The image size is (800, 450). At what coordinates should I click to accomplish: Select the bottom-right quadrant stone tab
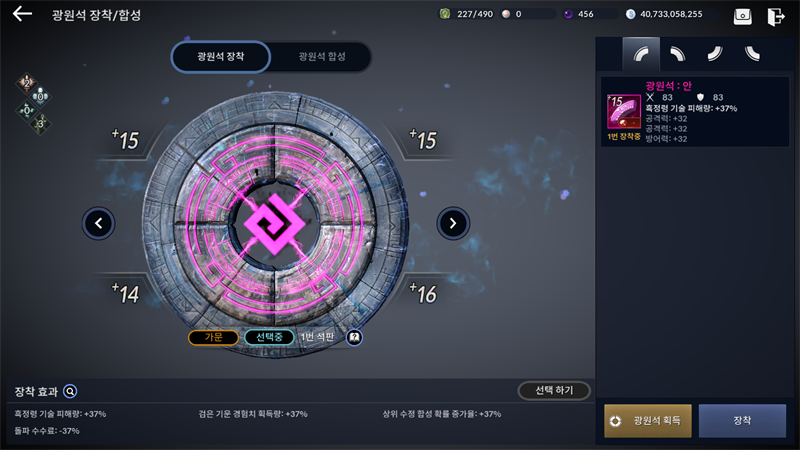click(x=715, y=54)
